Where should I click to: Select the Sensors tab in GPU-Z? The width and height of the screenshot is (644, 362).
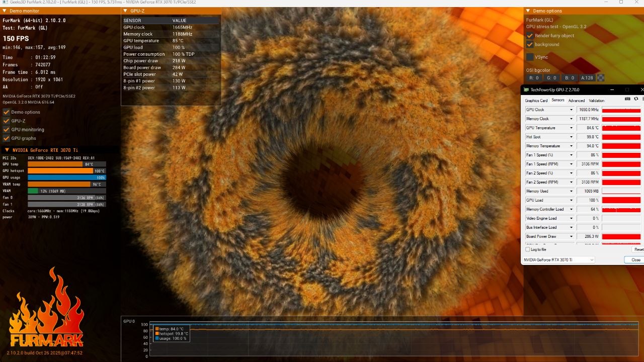tap(558, 100)
